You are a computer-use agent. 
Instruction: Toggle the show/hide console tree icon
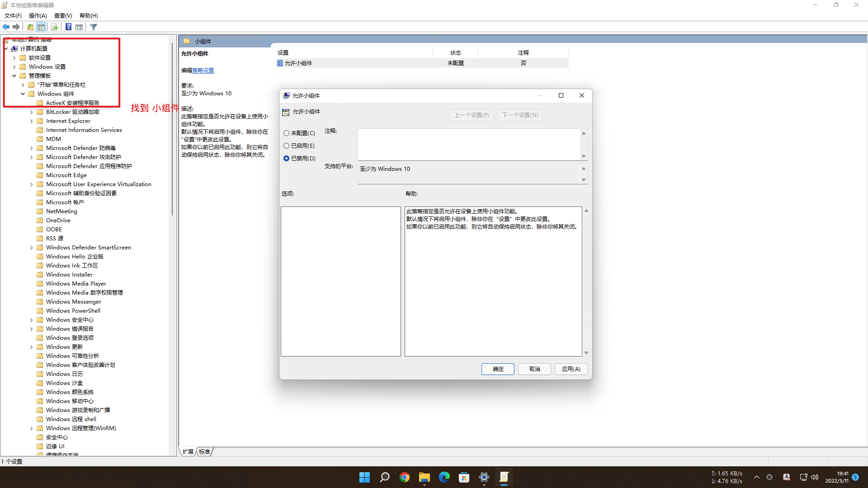(41, 27)
